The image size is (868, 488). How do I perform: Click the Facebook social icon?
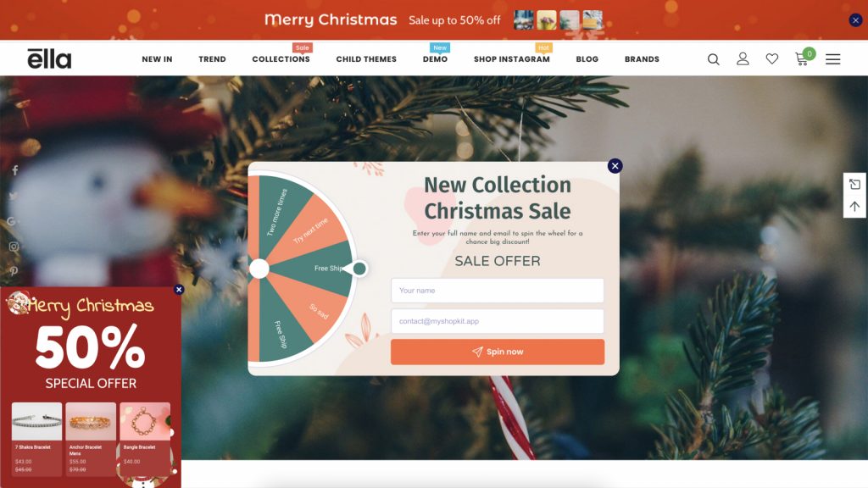click(x=15, y=170)
